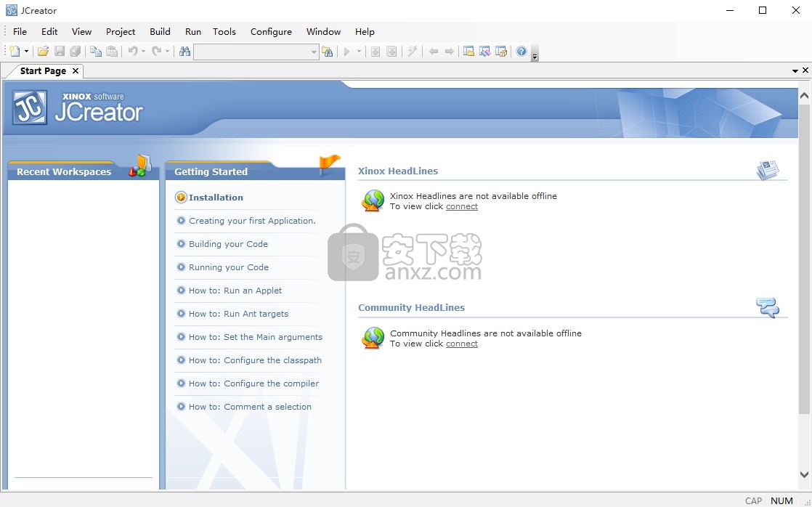Open How to: Configure the classpath
The height and width of the screenshot is (507, 812).
[255, 360]
